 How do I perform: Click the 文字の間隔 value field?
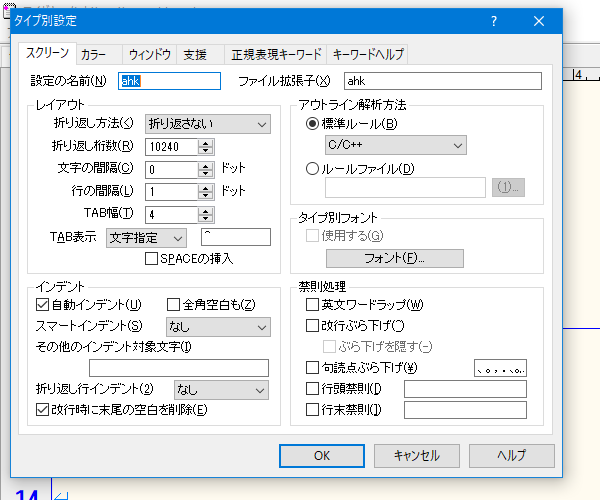[x=171, y=169]
